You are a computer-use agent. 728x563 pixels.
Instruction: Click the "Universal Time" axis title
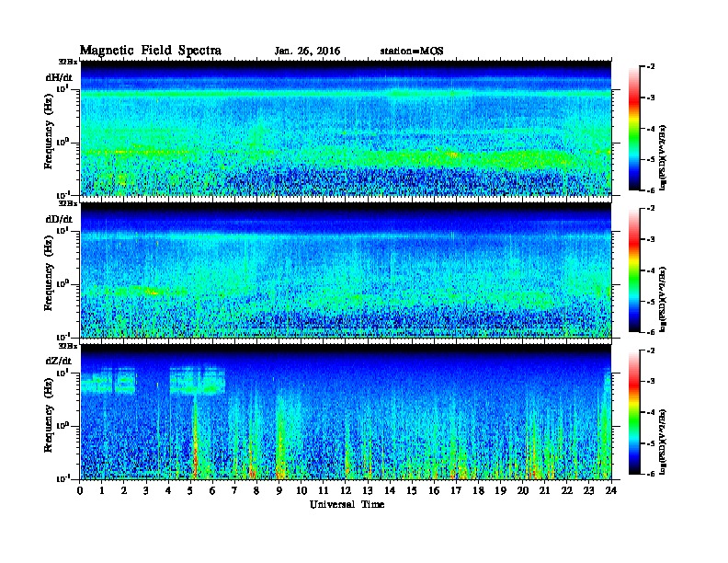(x=347, y=504)
